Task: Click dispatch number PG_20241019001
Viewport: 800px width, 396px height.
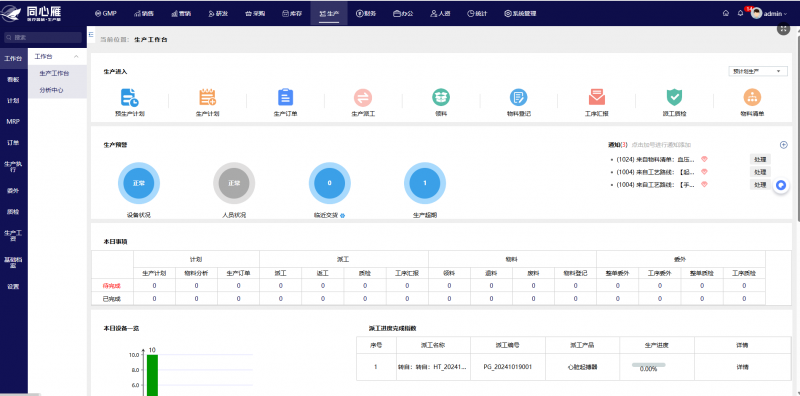Action: pyautogui.click(x=508, y=367)
